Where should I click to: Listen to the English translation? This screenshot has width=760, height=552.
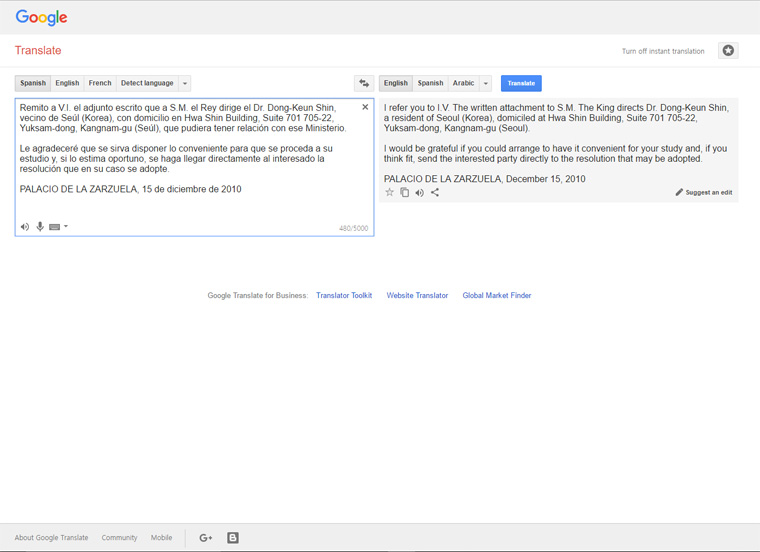(x=420, y=192)
